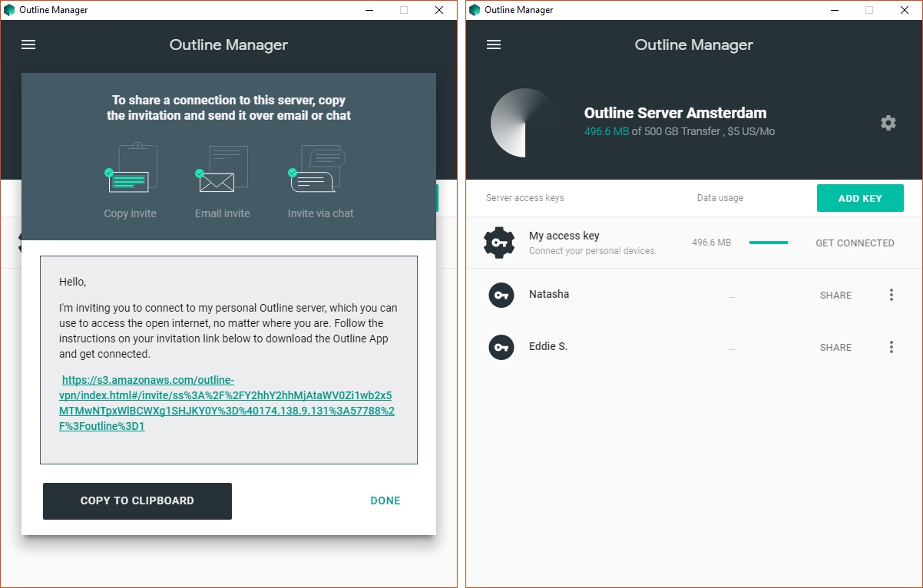
Task: Click My access key data usage bar
Action: coord(769,243)
